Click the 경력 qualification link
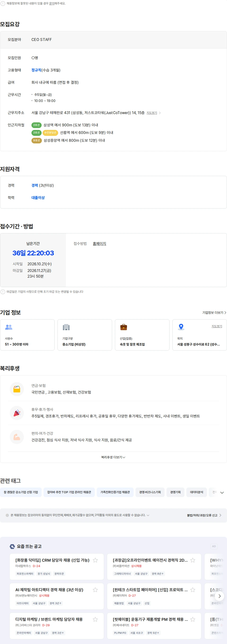 (x=35, y=186)
